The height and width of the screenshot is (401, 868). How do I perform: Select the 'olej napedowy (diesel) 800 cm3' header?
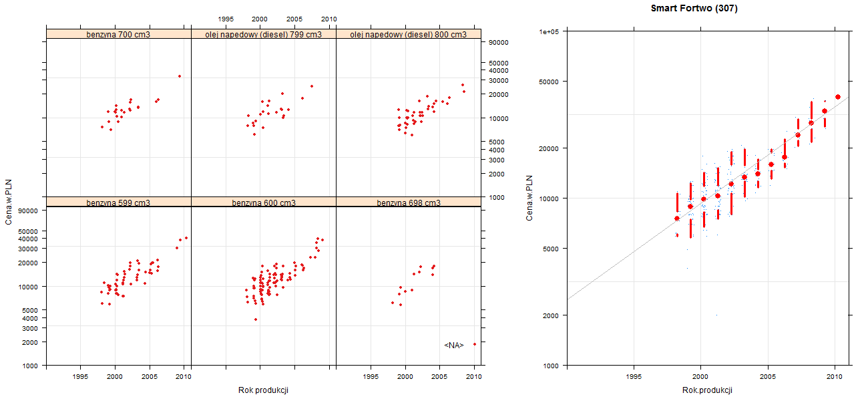click(x=409, y=34)
